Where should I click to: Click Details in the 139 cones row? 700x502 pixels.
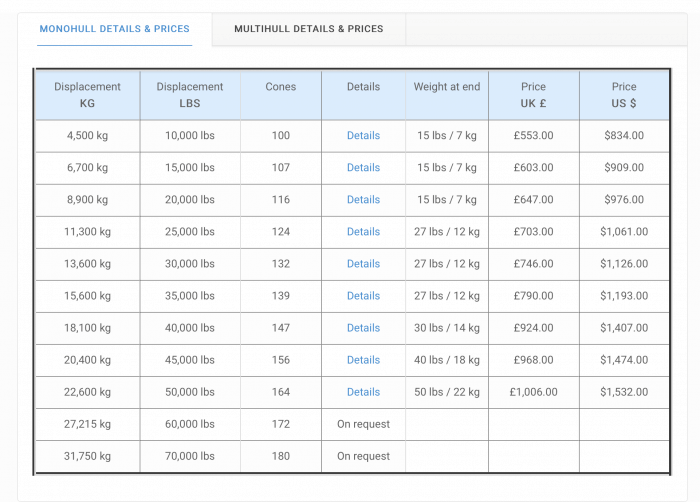click(x=363, y=296)
